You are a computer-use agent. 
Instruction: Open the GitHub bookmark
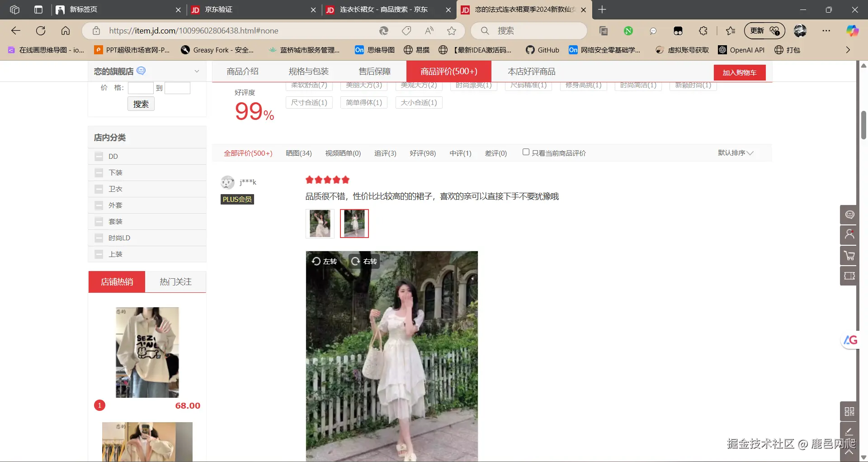pos(542,50)
